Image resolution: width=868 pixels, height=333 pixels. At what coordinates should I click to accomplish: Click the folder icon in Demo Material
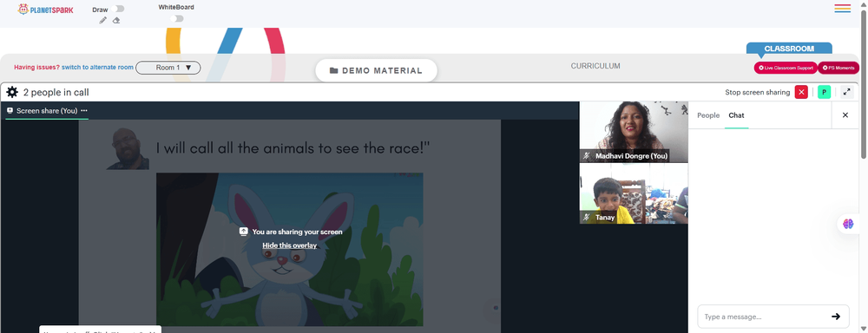[334, 71]
